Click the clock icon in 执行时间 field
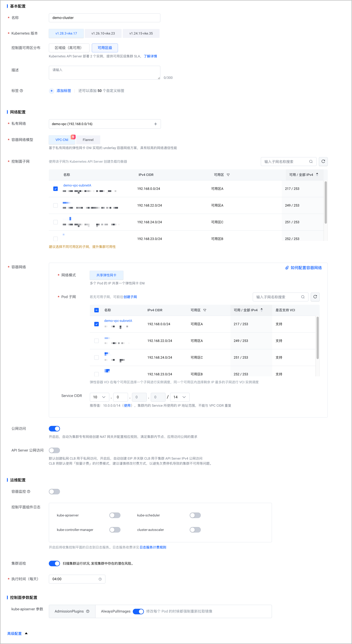Viewport: 352px width, 644px height. pos(100,579)
